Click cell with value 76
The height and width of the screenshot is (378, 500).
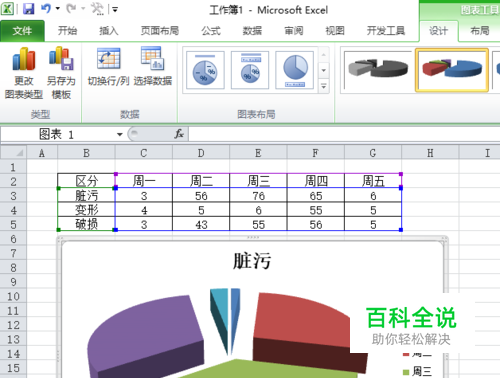(258, 195)
